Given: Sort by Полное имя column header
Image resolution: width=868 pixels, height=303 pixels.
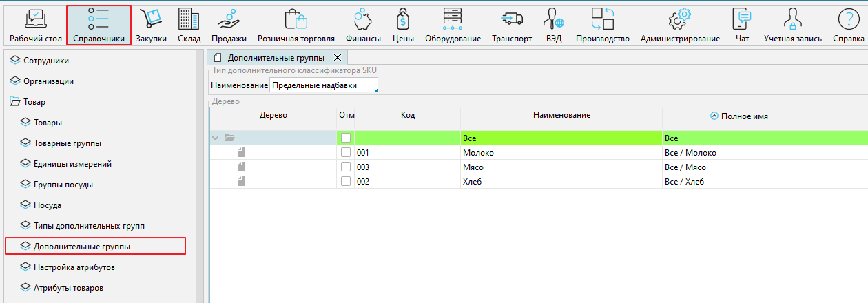Looking at the screenshot, I should (744, 116).
